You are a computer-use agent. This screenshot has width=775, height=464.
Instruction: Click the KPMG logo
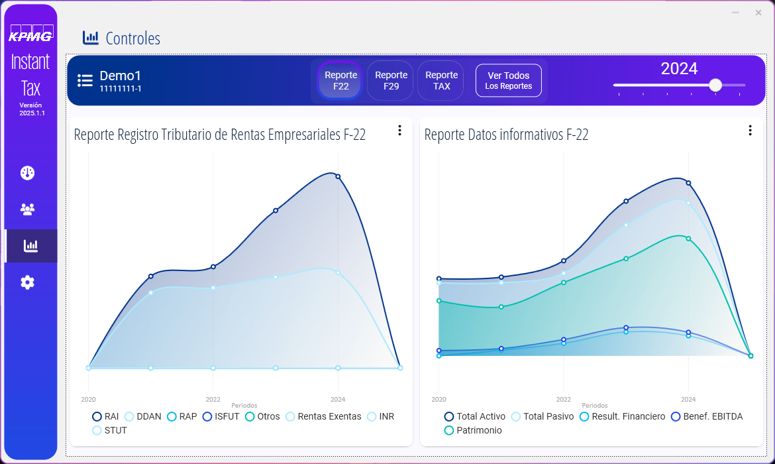coord(30,35)
